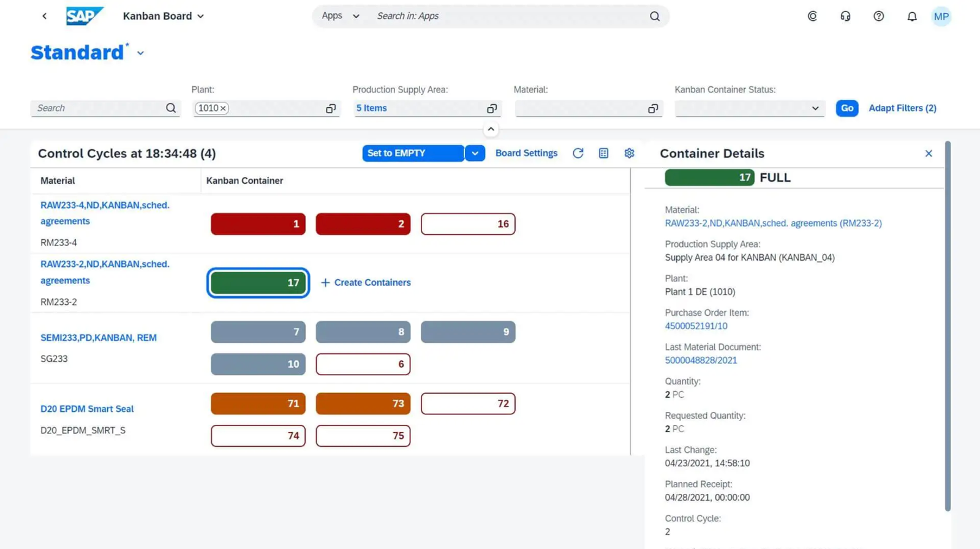
Task: Open the Set to EMPTY dropdown arrow
Action: pyautogui.click(x=475, y=154)
